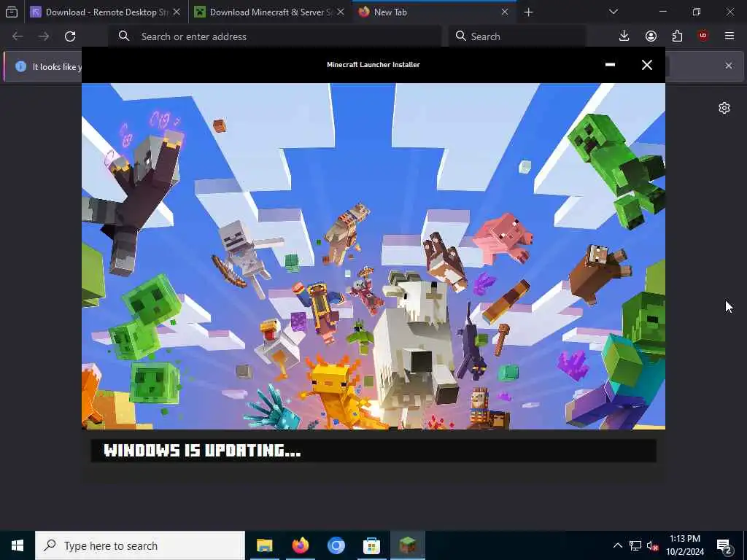Minimize the Minecraft Launcher Installer
747x560 pixels.
click(610, 65)
